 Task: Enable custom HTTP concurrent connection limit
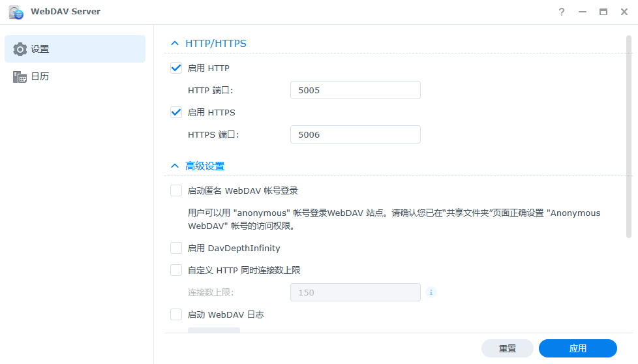click(176, 270)
